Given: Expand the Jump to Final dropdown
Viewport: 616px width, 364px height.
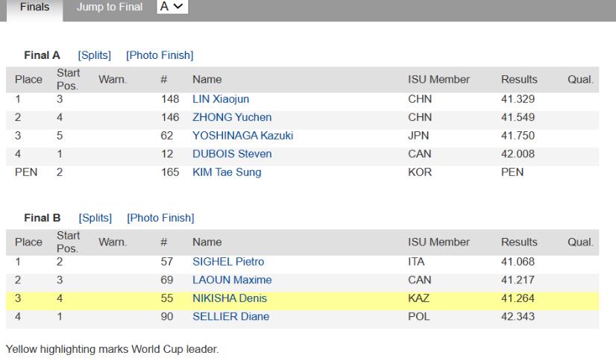Looking at the screenshot, I should coord(173,7).
